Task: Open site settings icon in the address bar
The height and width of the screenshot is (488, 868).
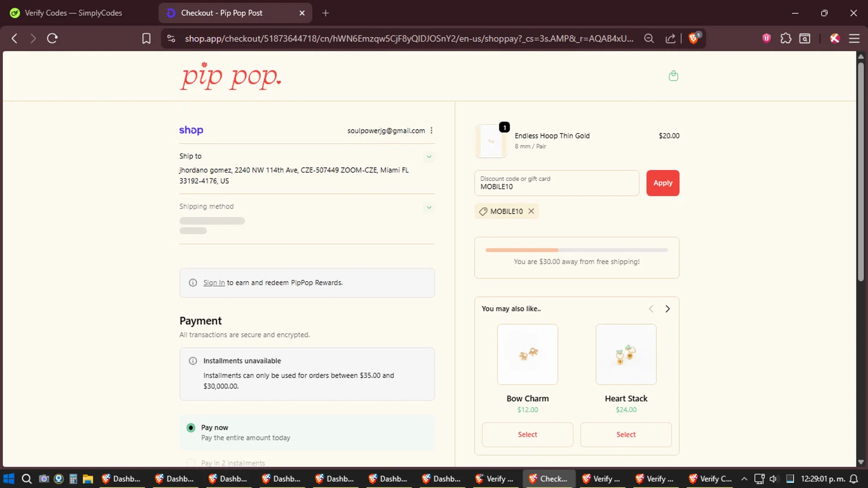Action: pos(171,38)
